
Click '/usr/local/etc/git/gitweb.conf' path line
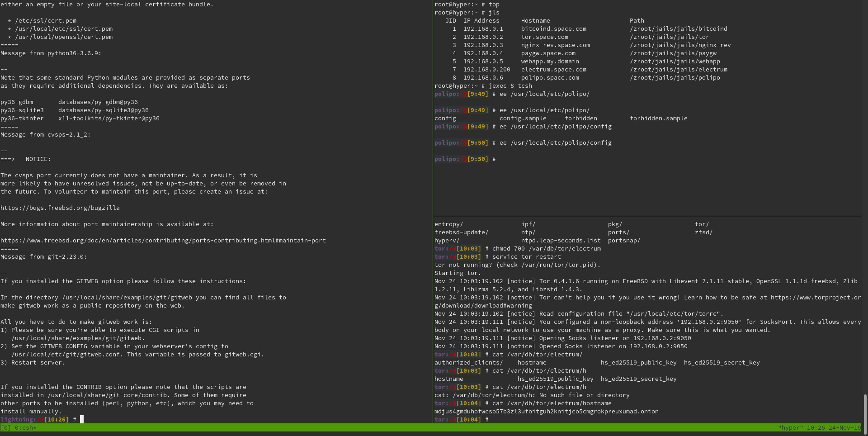(x=138, y=355)
